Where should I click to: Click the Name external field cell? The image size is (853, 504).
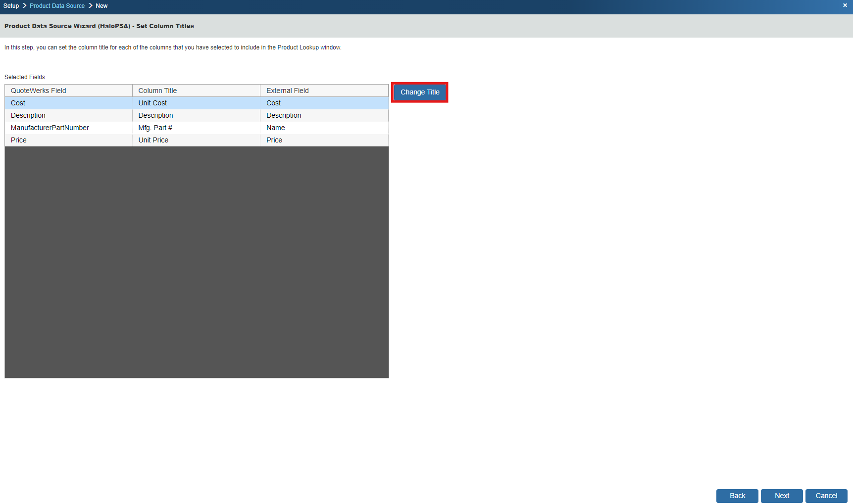tap(276, 128)
